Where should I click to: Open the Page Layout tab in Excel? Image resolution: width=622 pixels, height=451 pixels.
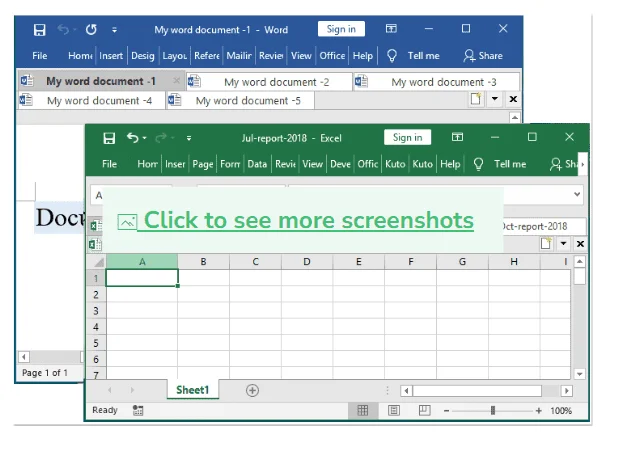(x=203, y=164)
